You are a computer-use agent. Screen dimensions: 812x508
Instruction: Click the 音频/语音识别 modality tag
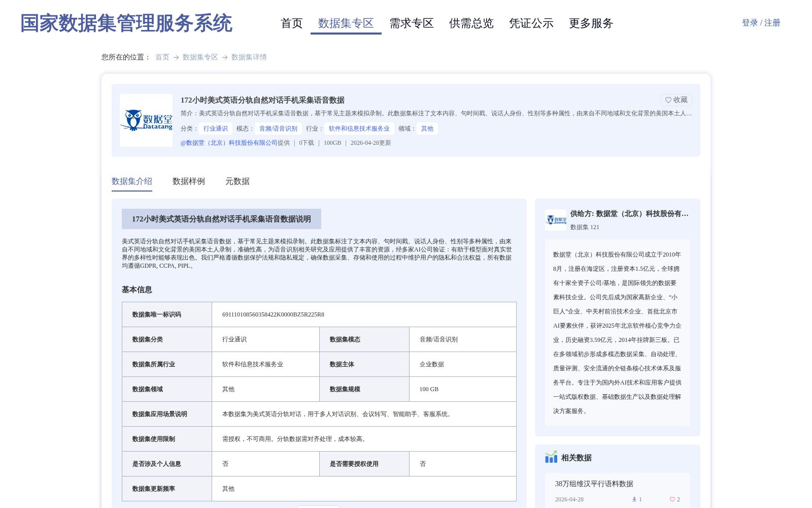pyautogui.click(x=279, y=129)
